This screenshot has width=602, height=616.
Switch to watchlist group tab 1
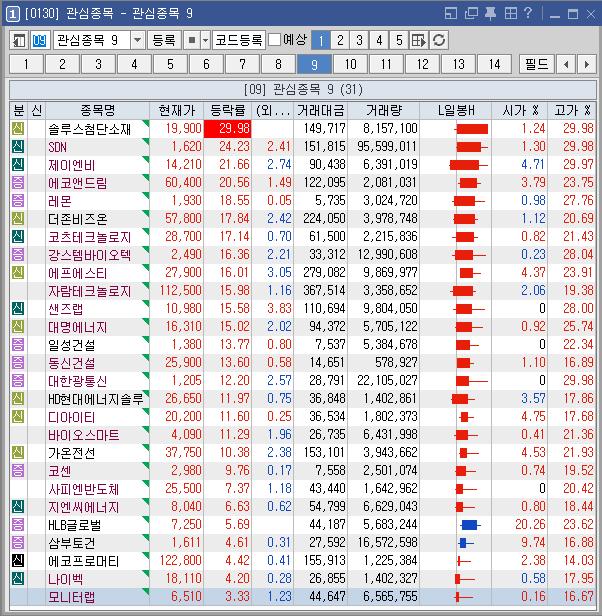[x=26, y=64]
